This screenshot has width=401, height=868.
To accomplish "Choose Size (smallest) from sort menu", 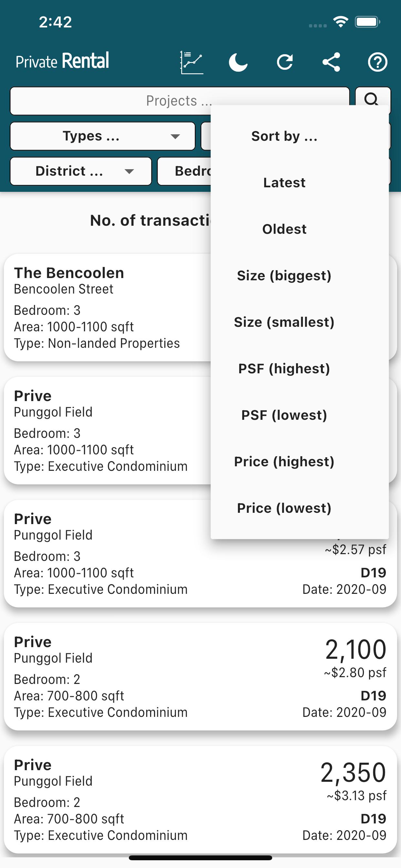I will click(284, 322).
